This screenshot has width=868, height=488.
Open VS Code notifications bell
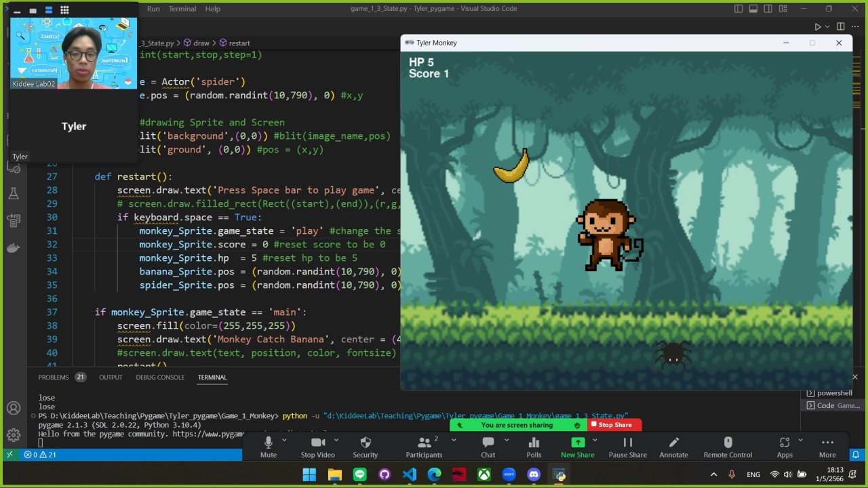[x=856, y=455]
